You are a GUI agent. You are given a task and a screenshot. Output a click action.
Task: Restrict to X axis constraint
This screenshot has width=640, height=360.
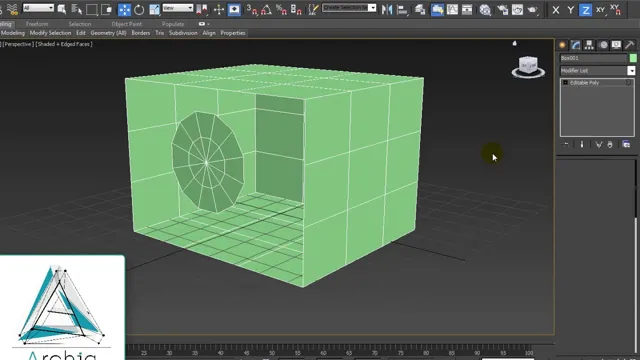coord(556,10)
